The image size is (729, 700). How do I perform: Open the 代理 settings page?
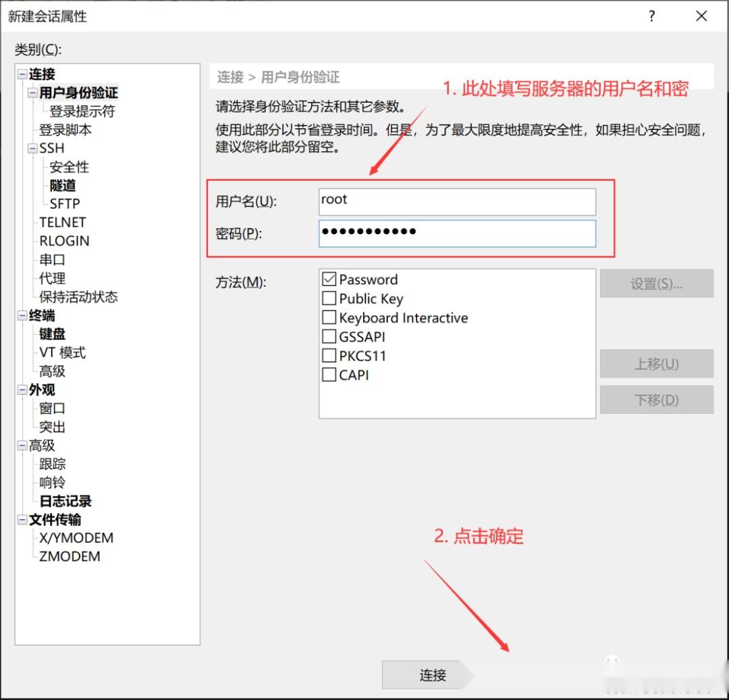click(x=51, y=278)
